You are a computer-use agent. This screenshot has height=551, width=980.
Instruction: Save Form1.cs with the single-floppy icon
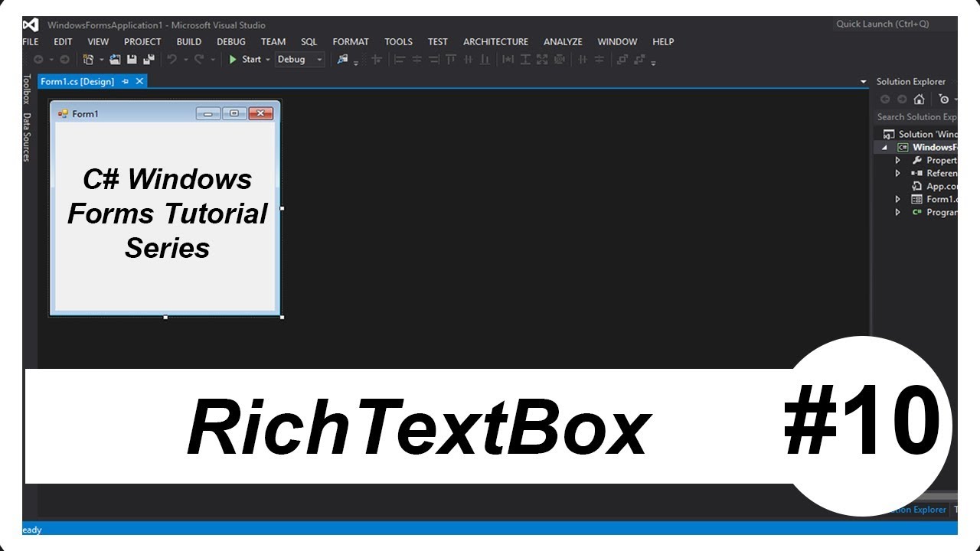coord(132,60)
